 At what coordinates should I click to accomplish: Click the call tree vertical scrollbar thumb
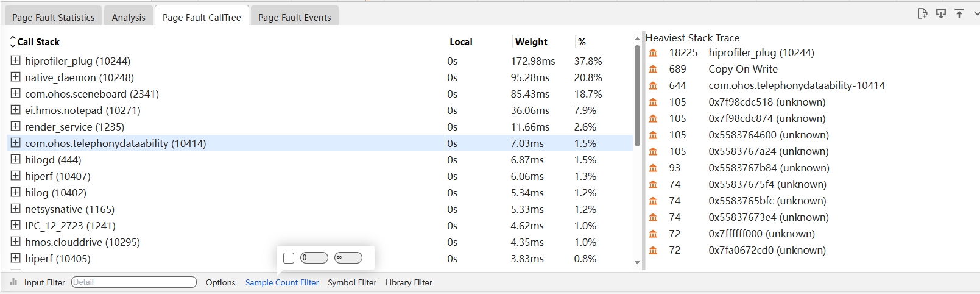(637, 98)
